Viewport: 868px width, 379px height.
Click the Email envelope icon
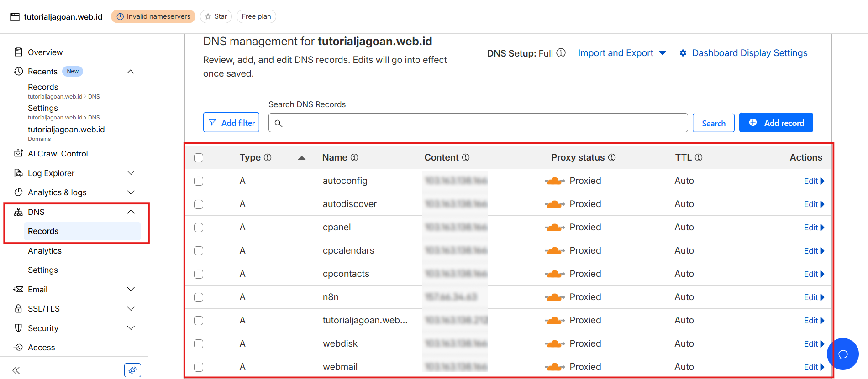tap(18, 289)
